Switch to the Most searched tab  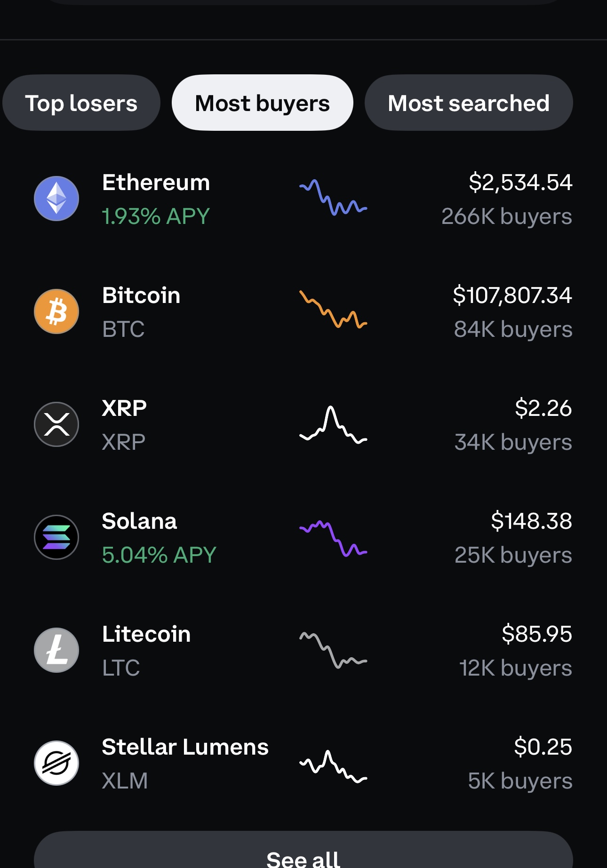(469, 103)
